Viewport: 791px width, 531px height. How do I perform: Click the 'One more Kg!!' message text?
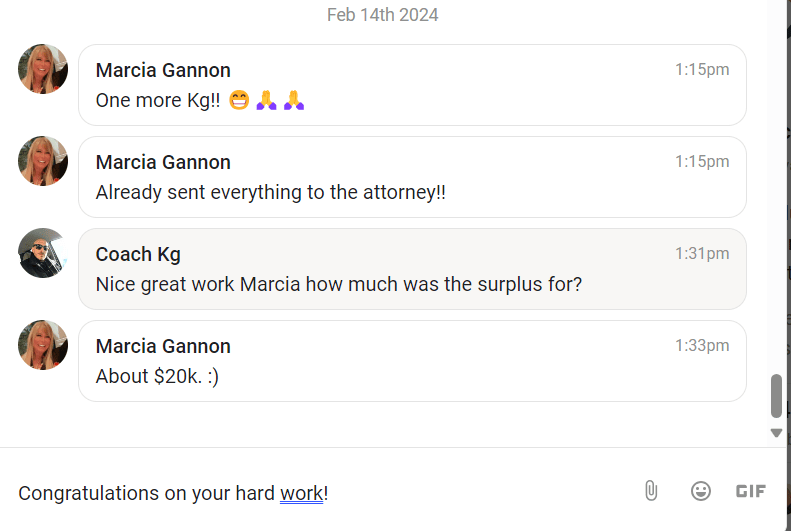[157, 101]
